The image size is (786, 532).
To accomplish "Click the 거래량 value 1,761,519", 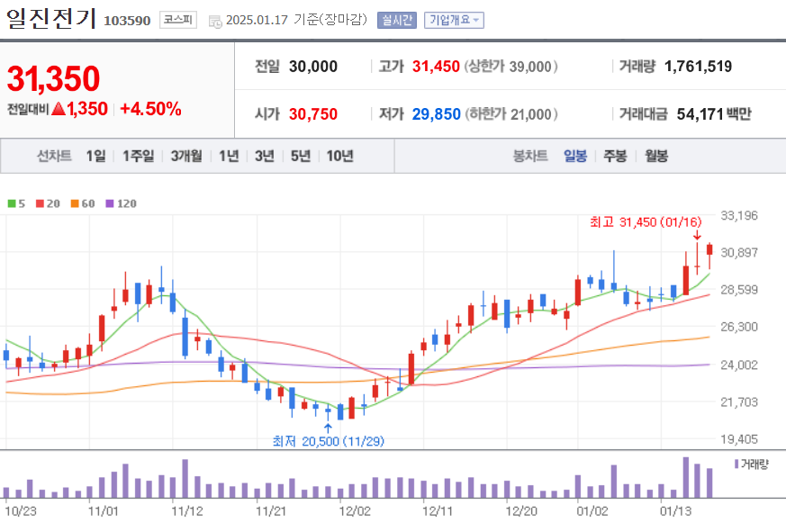I will [x=698, y=67].
